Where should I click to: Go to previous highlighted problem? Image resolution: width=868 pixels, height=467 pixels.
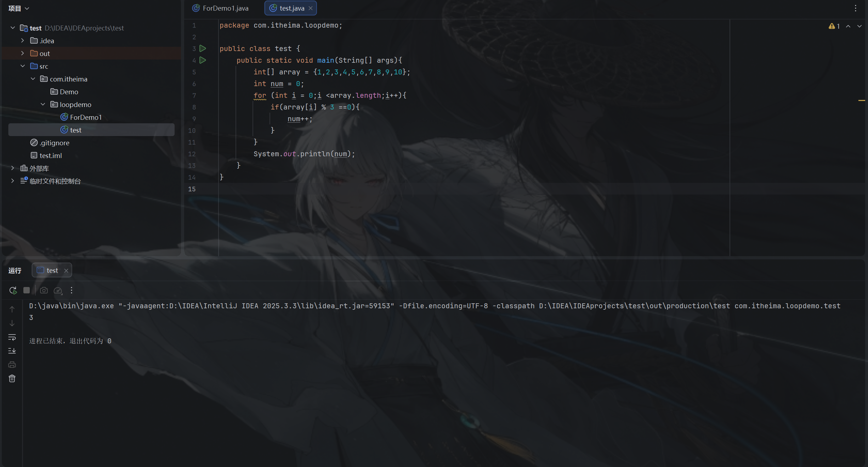848,26
